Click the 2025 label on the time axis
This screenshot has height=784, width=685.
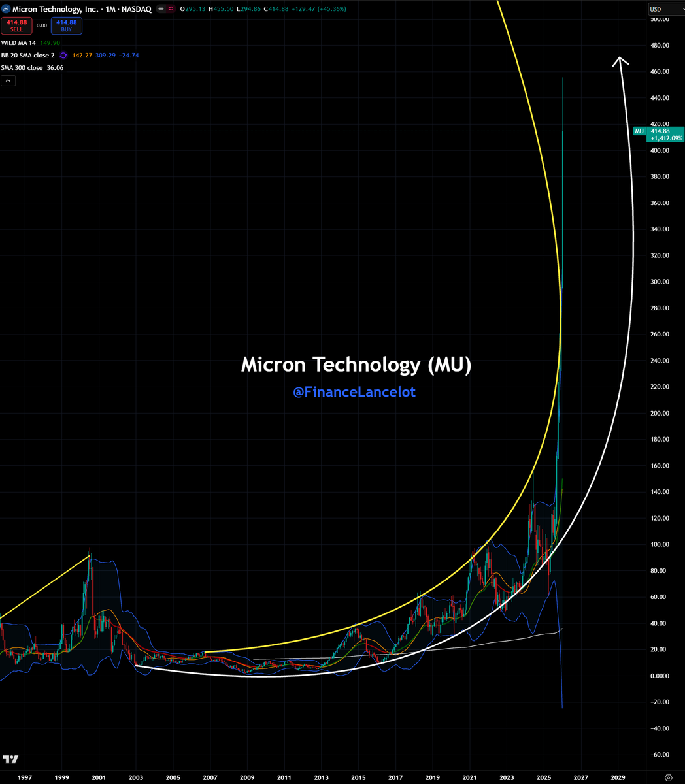click(544, 777)
